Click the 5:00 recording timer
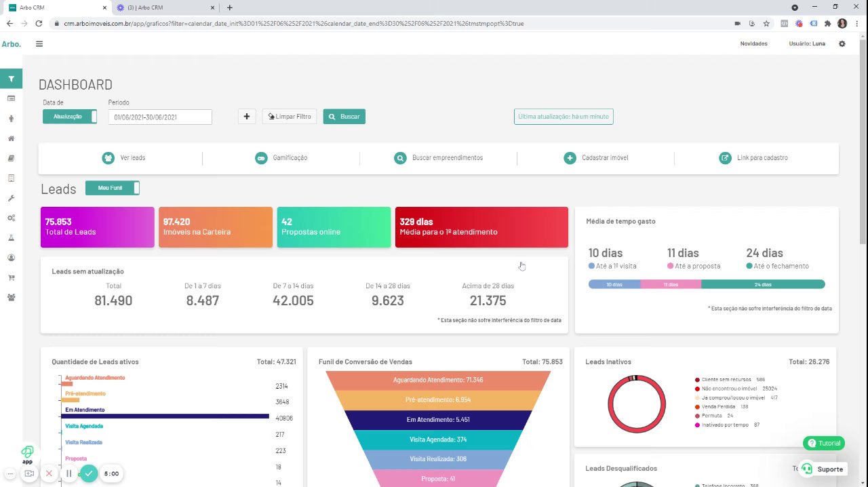The image size is (868, 487). (x=113, y=473)
